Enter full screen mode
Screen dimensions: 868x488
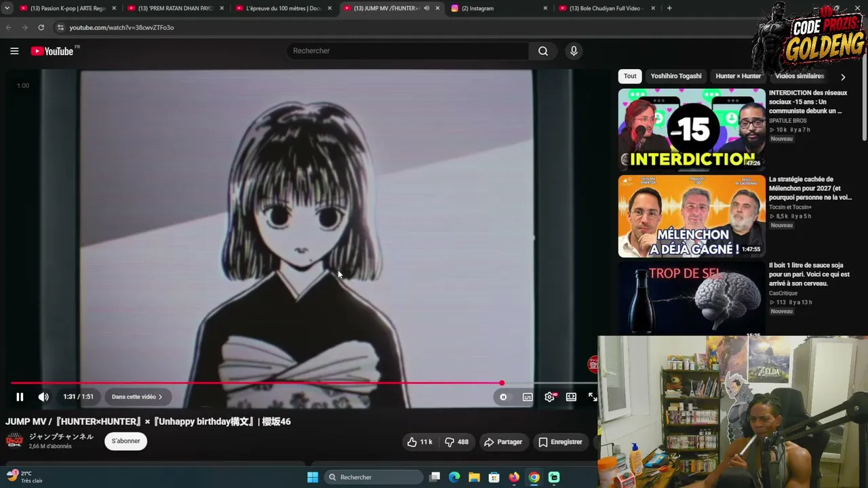pyautogui.click(x=592, y=397)
